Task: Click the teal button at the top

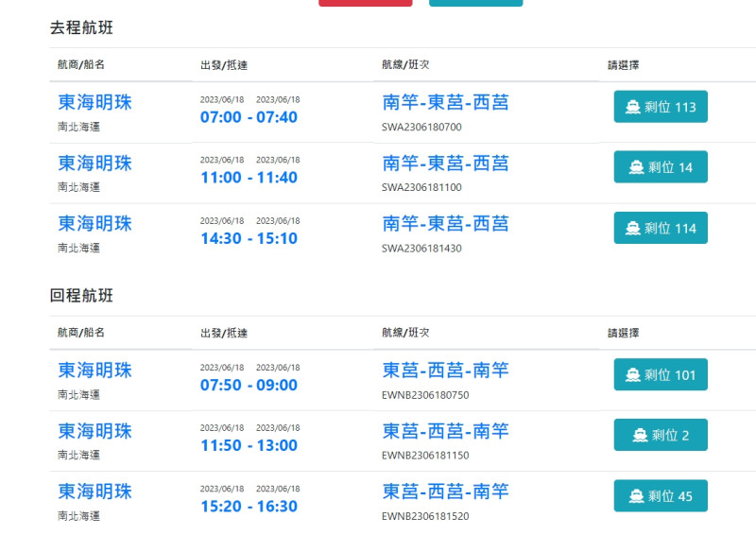Action: (476, 3)
